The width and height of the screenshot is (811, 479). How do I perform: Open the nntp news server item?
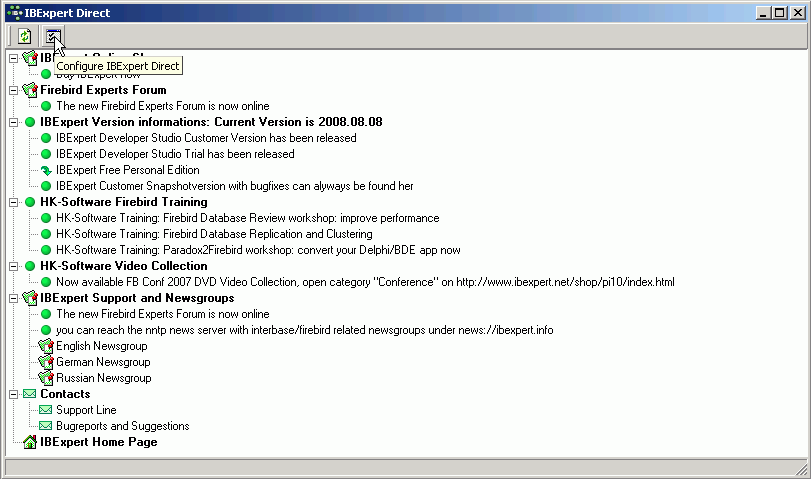[305, 330]
